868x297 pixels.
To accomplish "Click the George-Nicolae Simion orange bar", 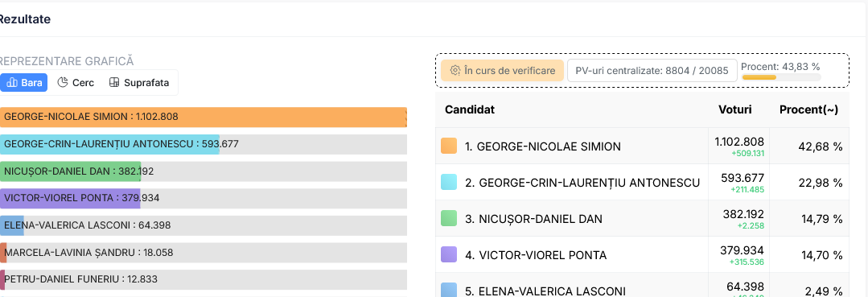I will pos(204,117).
